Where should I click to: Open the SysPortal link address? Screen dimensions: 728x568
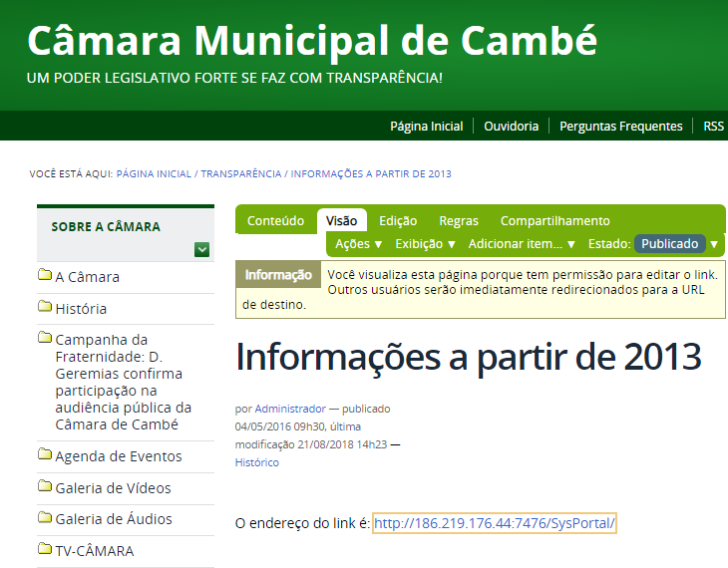pyautogui.click(x=495, y=523)
